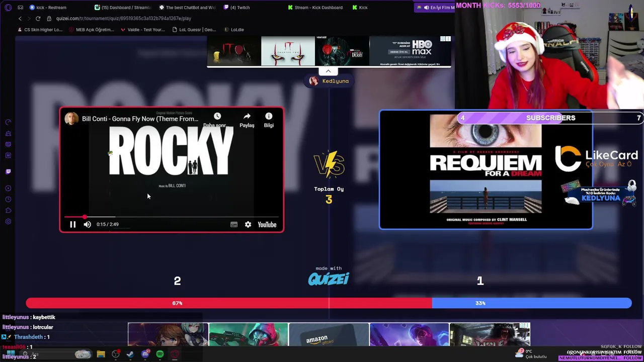Switch to kick - Restream tab
The image size is (644, 362).
(x=48, y=8)
